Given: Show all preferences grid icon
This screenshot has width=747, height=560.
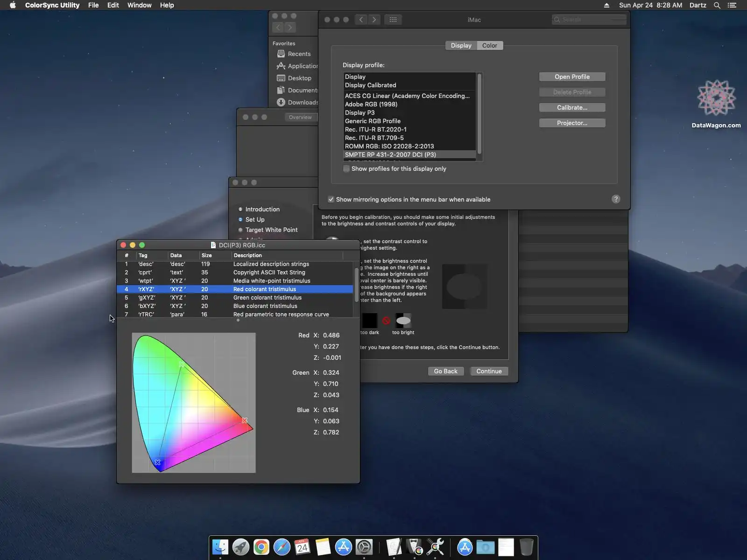Looking at the screenshot, I should click(393, 20).
